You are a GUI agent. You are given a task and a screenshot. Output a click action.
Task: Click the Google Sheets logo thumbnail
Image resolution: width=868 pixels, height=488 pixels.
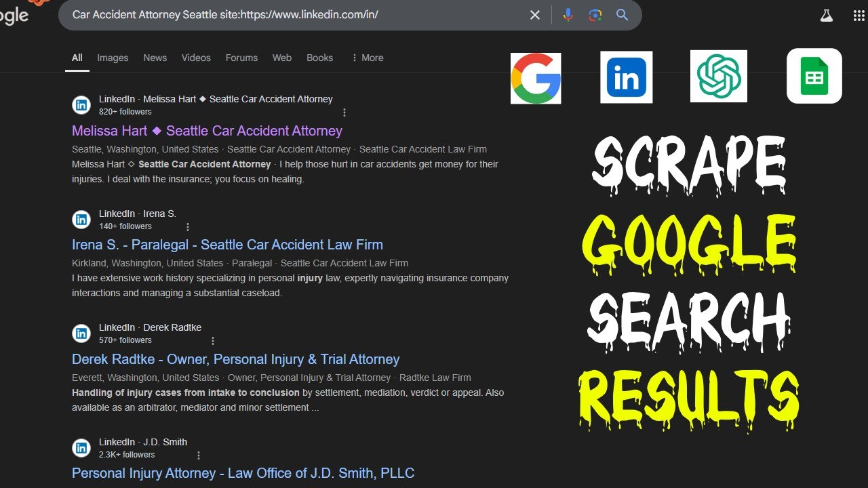tap(814, 76)
